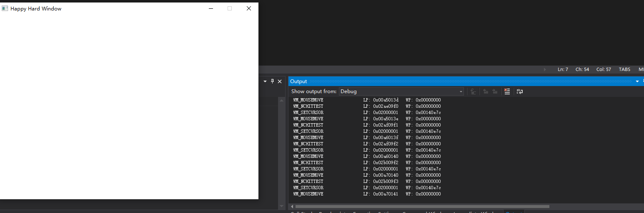Click the Ch: 54 status indicator
The height and width of the screenshot is (213, 644).
[x=582, y=69]
